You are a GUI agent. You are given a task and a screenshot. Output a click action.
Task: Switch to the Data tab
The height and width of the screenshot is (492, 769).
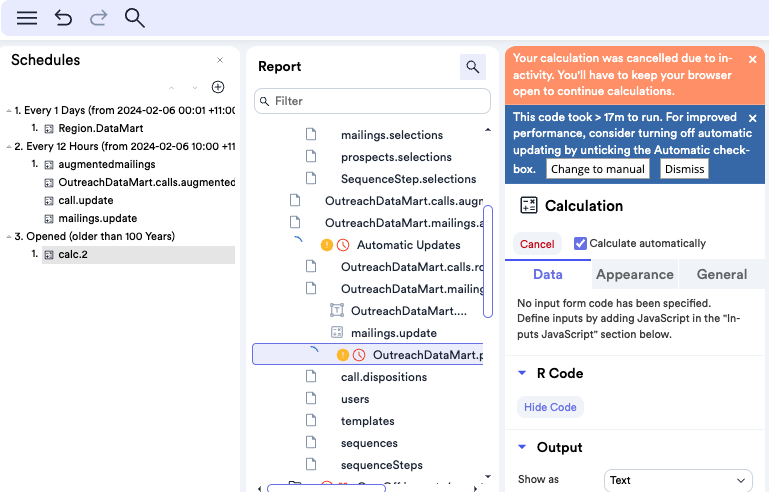pyautogui.click(x=548, y=274)
